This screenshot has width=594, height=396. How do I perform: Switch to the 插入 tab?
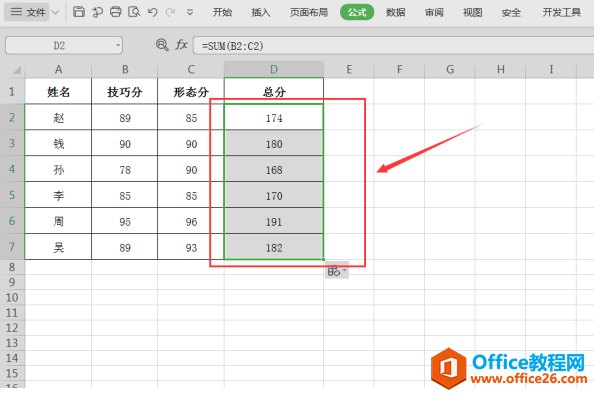pyautogui.click(x=261, y=12)
